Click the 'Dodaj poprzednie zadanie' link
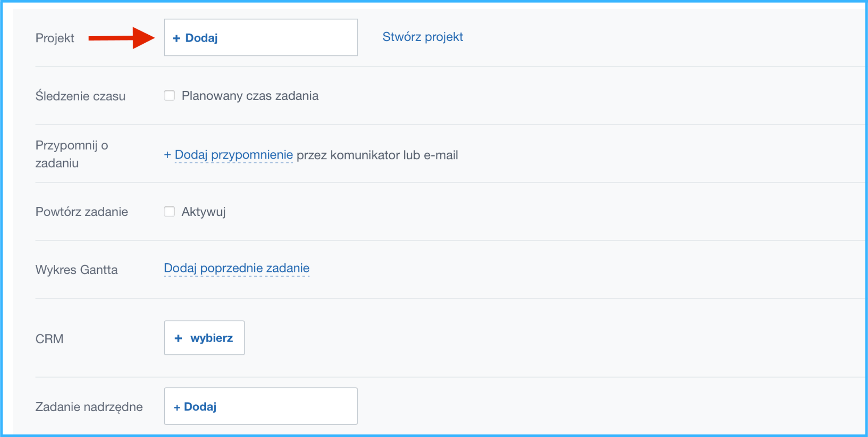The image size is (868, 437). 236,268
